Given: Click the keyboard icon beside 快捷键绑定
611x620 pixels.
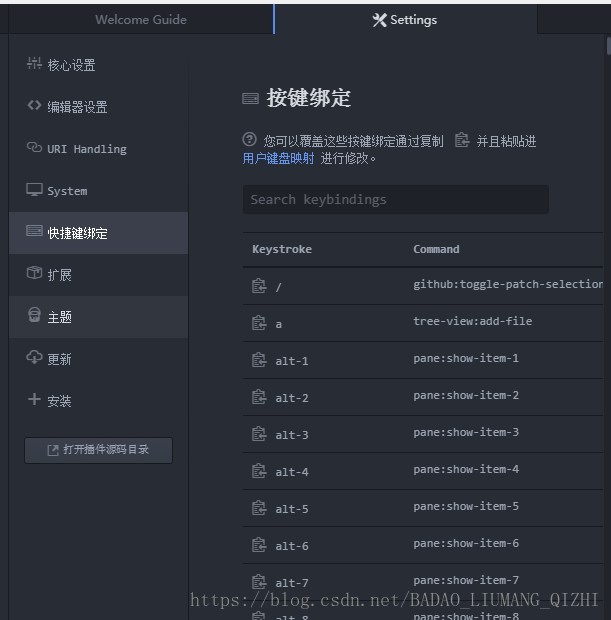Looking at the screenshot, I should click(x=34, y=231).
